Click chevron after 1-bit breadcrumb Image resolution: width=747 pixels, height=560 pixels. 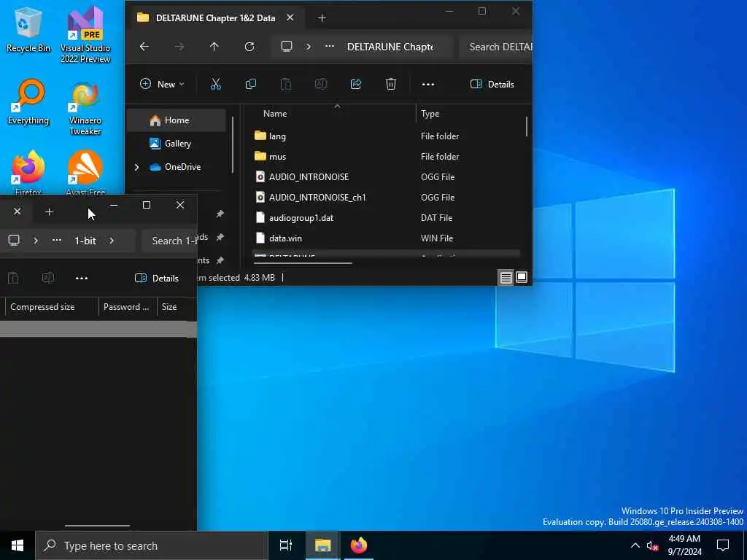pyautogui.click(x=112, y=241)
